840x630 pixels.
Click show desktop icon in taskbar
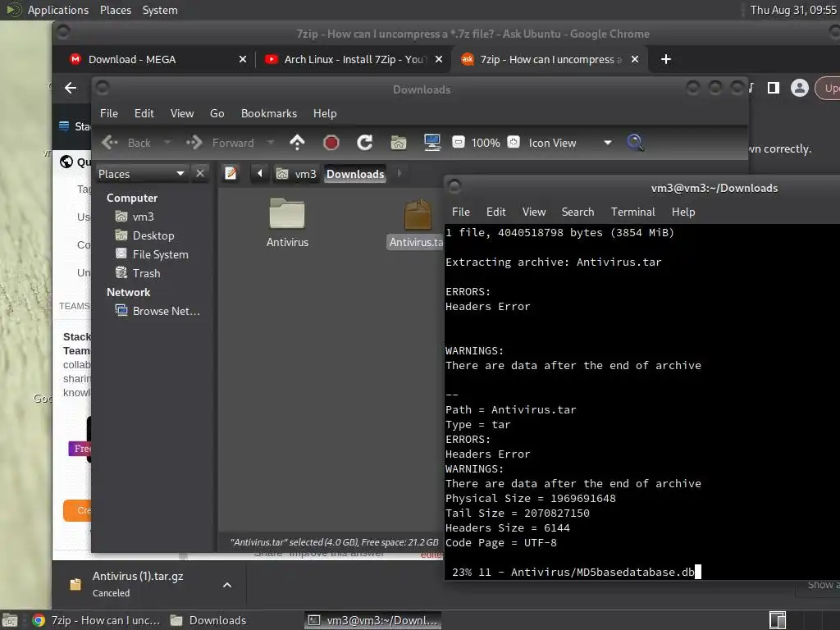coord(10,620)
